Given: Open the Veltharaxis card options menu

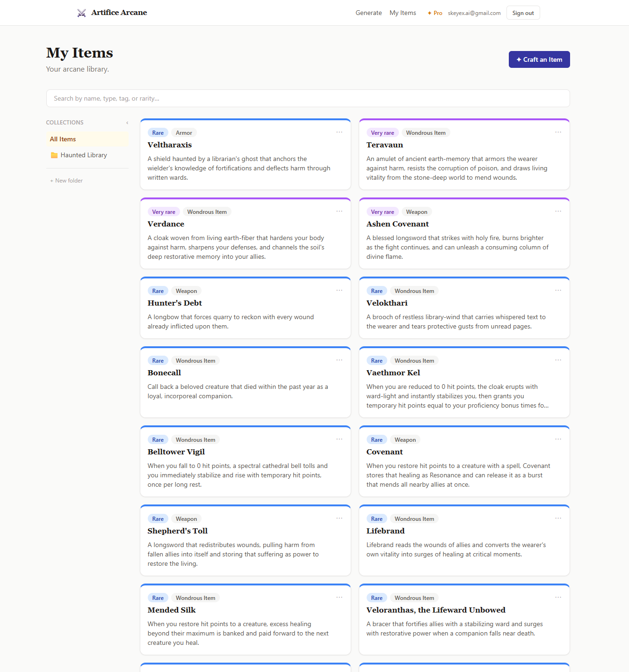Looking at the screenshot, I should point(339,132).
